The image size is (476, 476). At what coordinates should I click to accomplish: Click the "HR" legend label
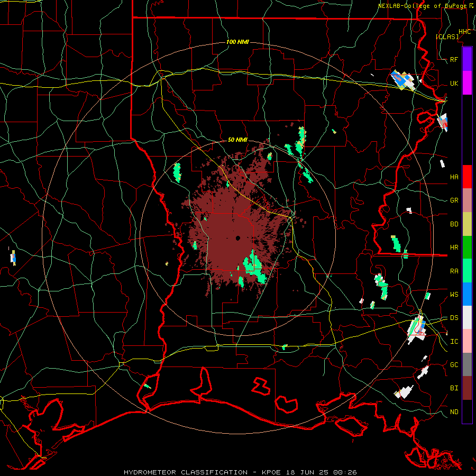pos(454,248)
